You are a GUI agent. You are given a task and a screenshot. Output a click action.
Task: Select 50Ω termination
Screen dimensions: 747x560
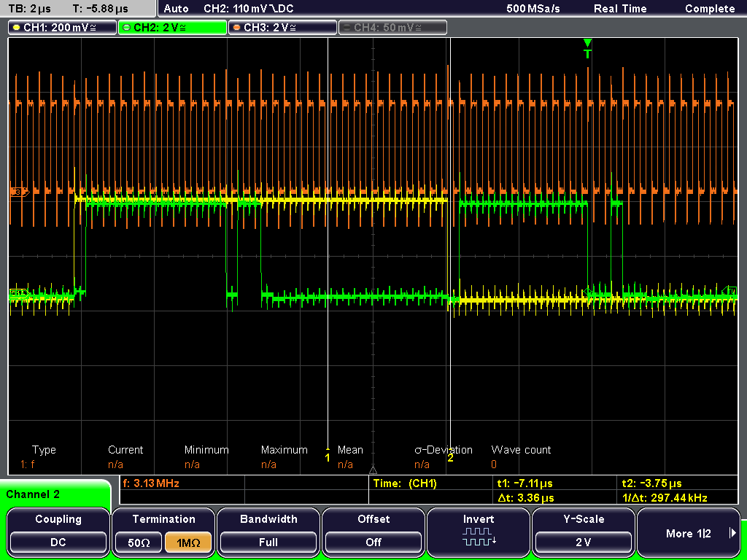139,542
